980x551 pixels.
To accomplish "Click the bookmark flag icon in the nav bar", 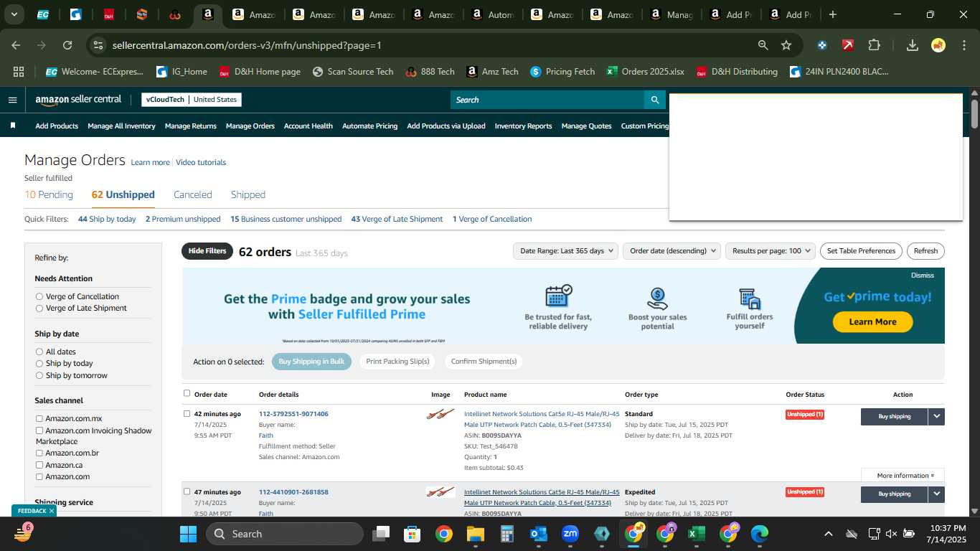I will [12, 126].
